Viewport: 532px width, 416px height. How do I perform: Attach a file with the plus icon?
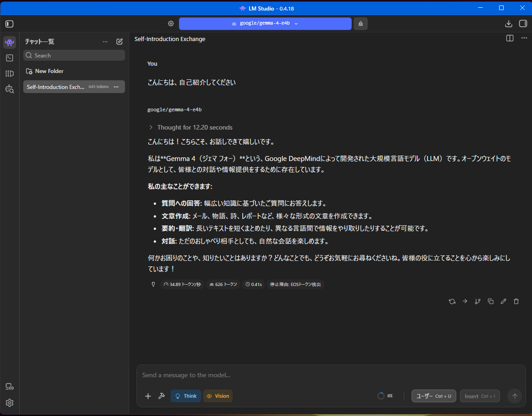(x=148, y=396)
